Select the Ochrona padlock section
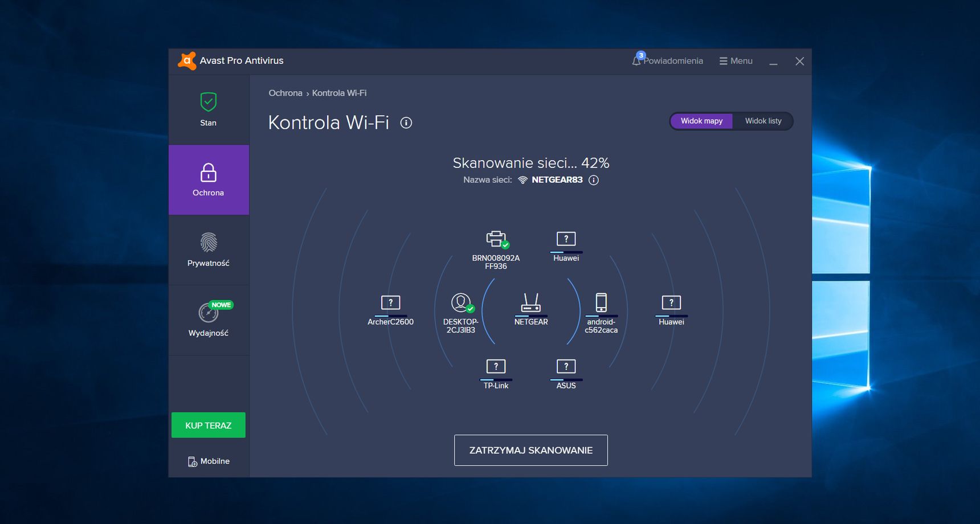This screenshot has height=524, width=980. tap(209, 180)
